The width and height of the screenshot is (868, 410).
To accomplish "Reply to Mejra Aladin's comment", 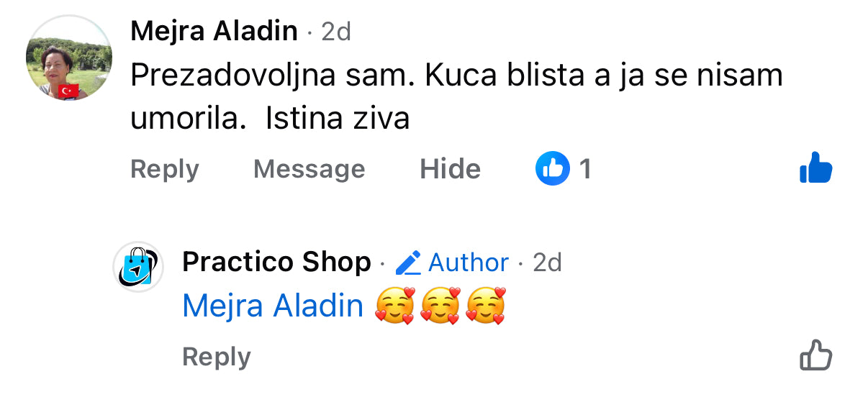I will [x=165, y=170].
